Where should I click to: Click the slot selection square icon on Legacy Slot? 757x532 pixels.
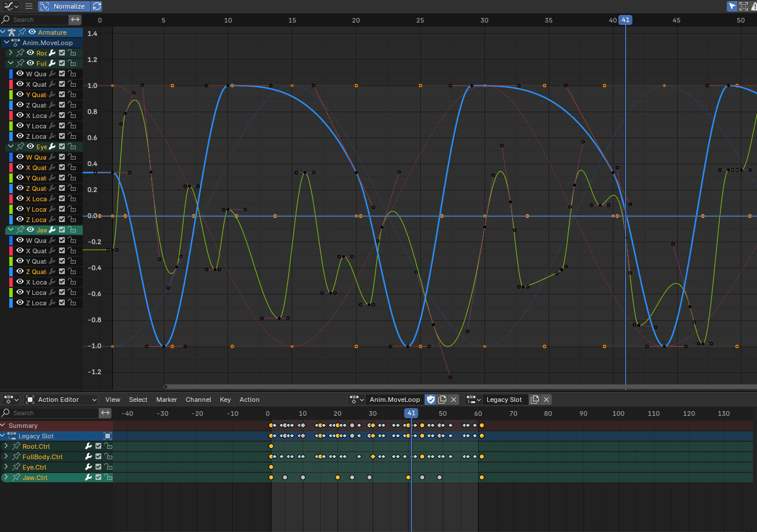click(x=108, y=435)
